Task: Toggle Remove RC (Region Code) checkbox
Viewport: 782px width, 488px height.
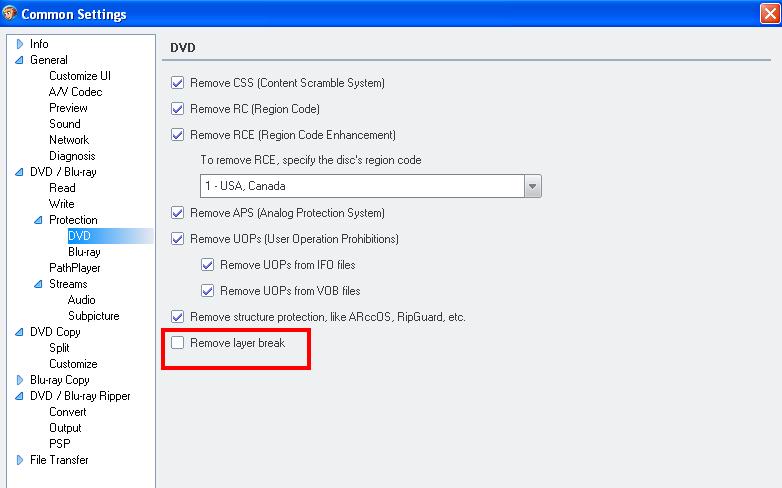Action: pos(178,109)
